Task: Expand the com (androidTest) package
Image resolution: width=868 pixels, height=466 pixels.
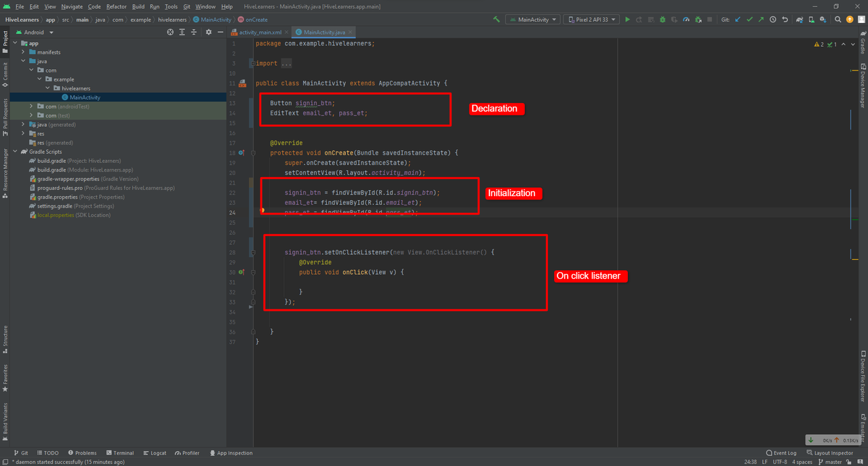Action: pos(32,106)
